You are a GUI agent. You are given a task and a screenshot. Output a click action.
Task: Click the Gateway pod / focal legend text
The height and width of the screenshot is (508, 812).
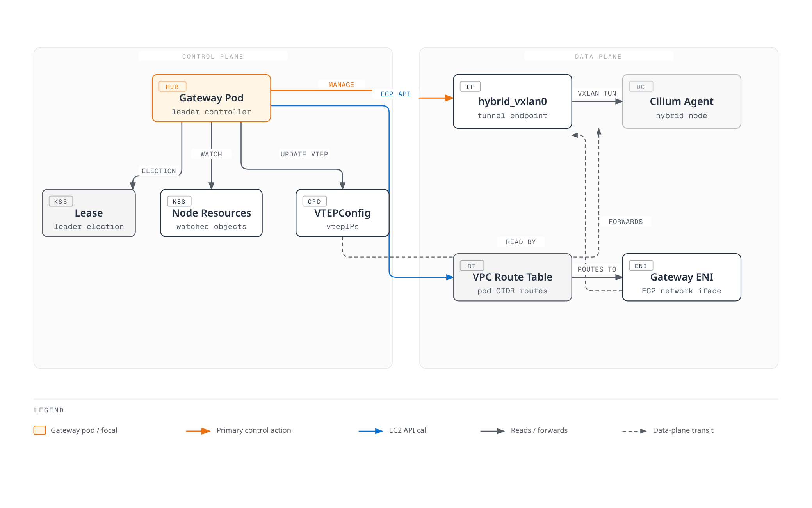pos(84,430)
